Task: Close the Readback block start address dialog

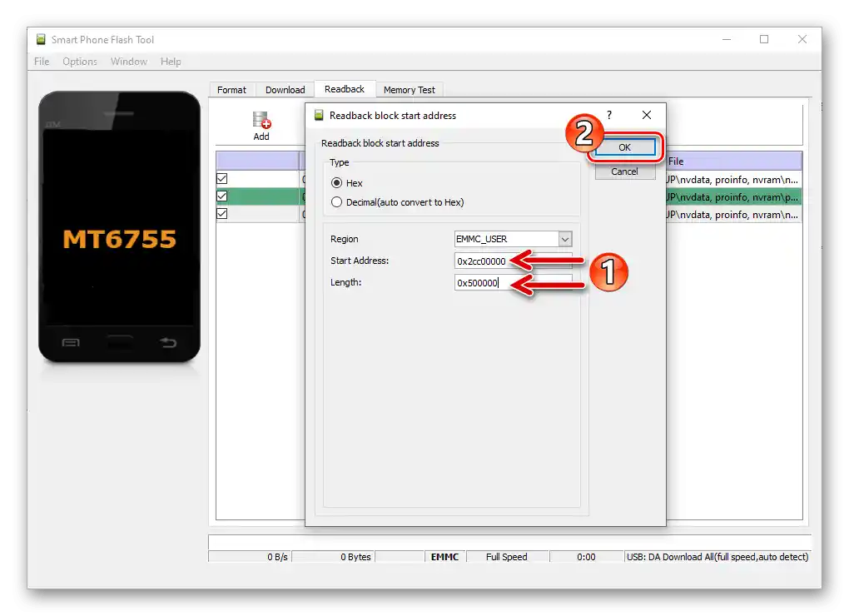Action: click(x=647, y=115)
